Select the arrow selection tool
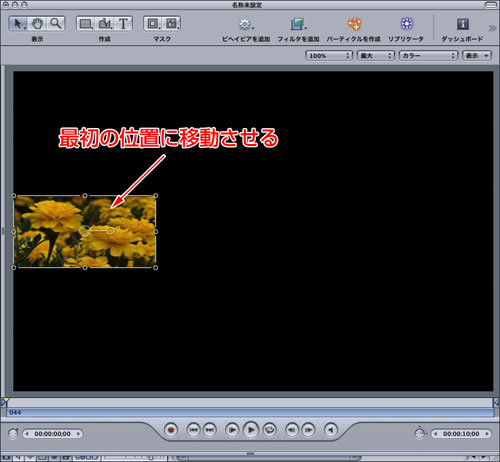This screenshot has width=500, height=462. pos(18,24)
